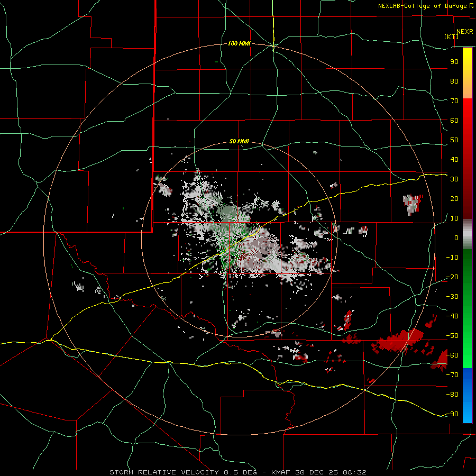476x476 pixels.
Task: Click the -30 value on the velocity scale
Action: pyautogui.click(x=452, y=297)
